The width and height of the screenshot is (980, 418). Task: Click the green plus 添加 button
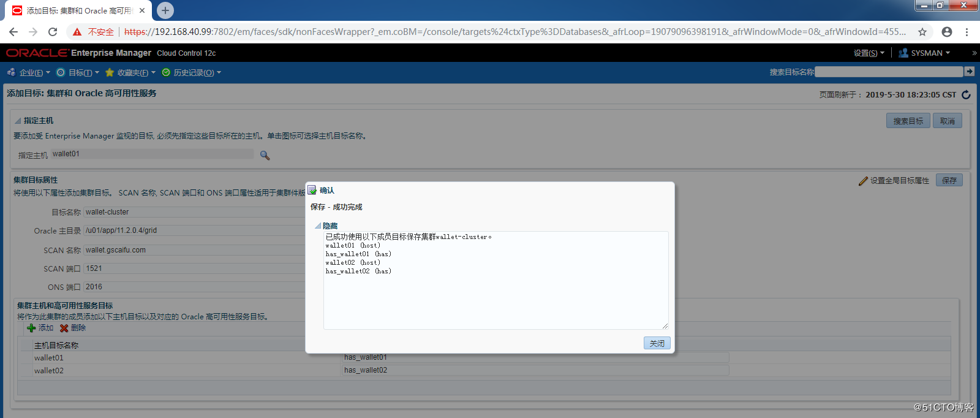pyautogui.click(x=40, y=328)
